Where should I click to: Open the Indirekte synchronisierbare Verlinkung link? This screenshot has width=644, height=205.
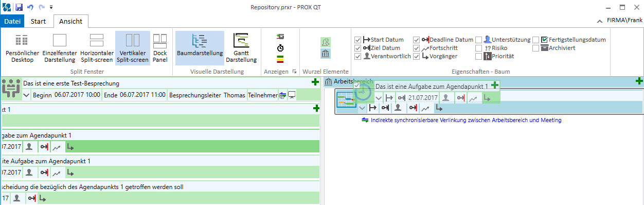[466, 120]
